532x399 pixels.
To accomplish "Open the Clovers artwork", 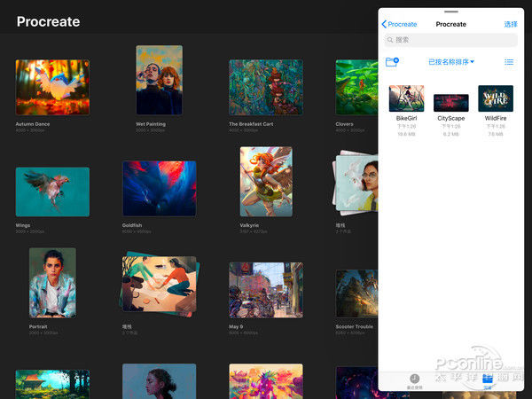I will tap(356, 87).
